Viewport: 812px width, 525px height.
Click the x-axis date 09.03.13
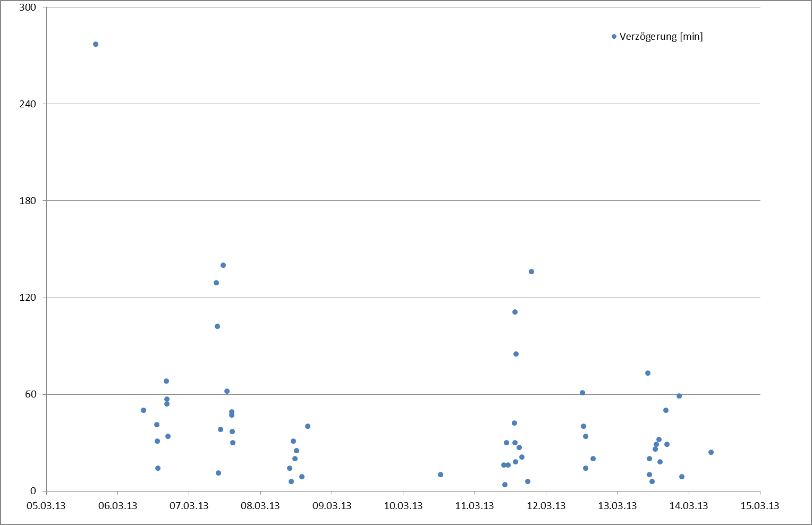coord(332,505)
